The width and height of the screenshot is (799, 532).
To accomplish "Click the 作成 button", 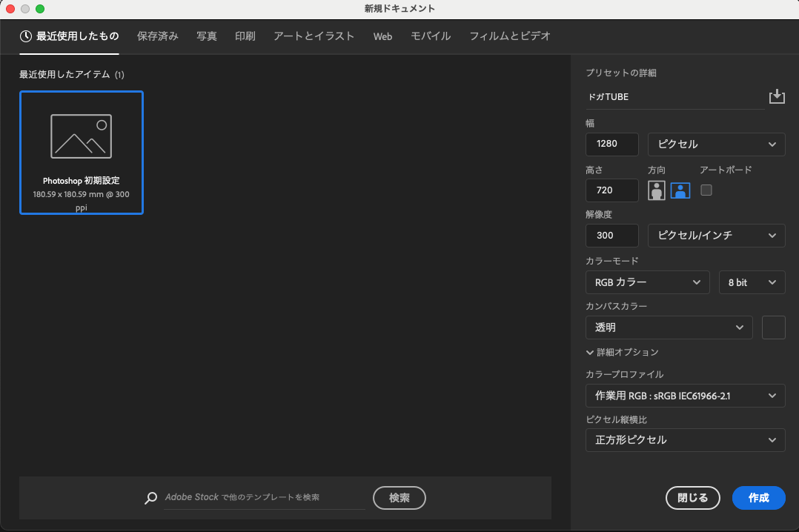I will (x=759, y=498).
